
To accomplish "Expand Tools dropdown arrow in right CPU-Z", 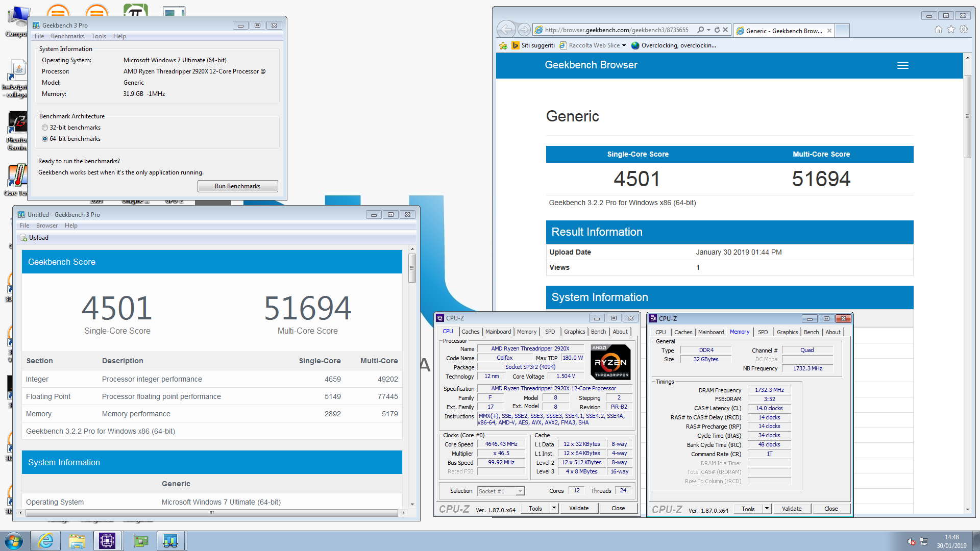I will 767,509.
